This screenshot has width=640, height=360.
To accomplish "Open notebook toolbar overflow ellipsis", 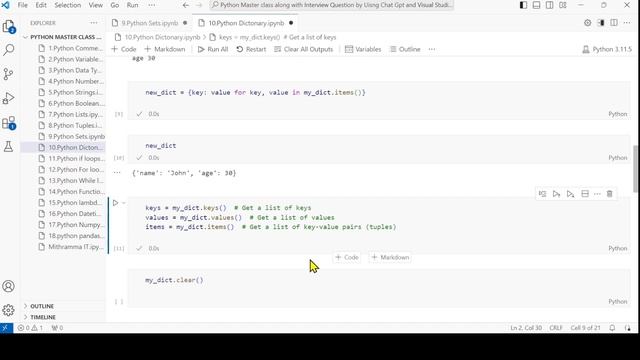I will (x=431, y=49).
